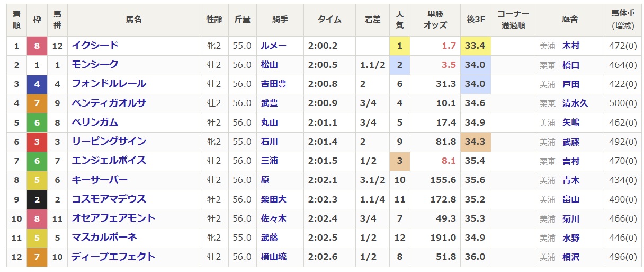Open the イクシード horse page link
This screenshot has width=644, height=272.
[x=95, y=46]
